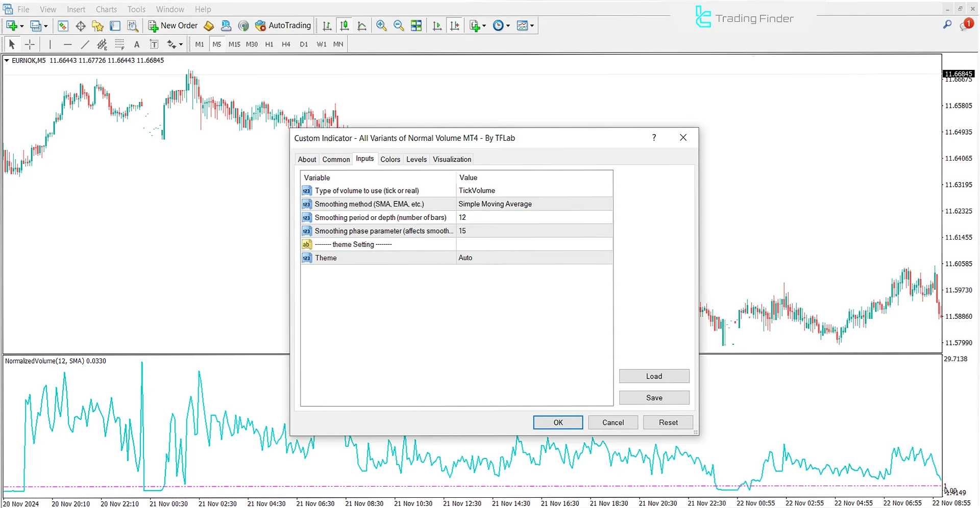Open the Periods dropdown on the clock icon
This screenshot has width=980, height=508.
pyautogui.click(x=507, y=26)
